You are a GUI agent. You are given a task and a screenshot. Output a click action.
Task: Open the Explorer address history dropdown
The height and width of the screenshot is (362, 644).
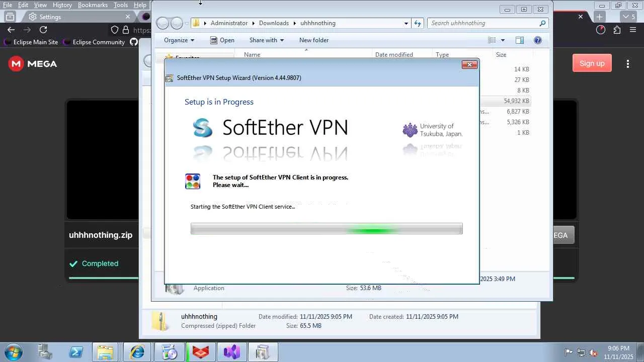406,23
